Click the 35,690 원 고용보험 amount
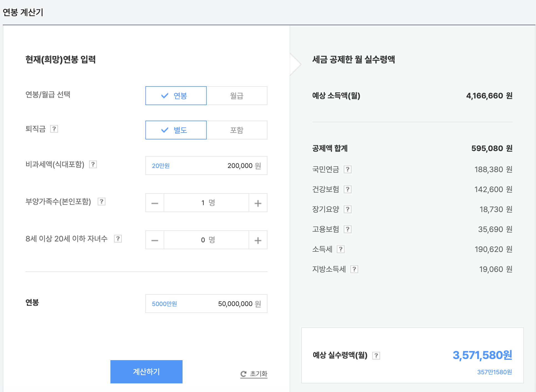536x392 pixels. 495,229
